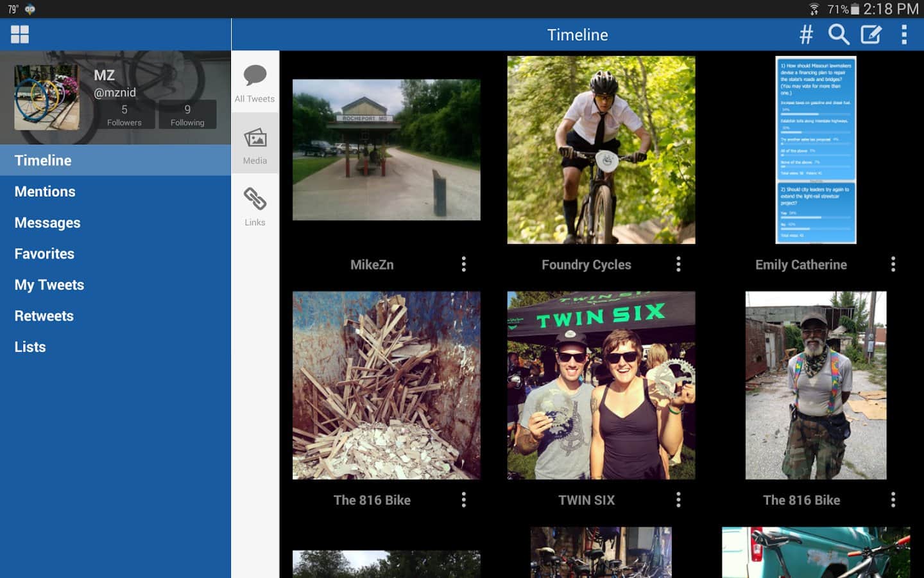Select the All Tweets filter icon
The height and width of the screenshot is (578, 924).
(255, 82)
